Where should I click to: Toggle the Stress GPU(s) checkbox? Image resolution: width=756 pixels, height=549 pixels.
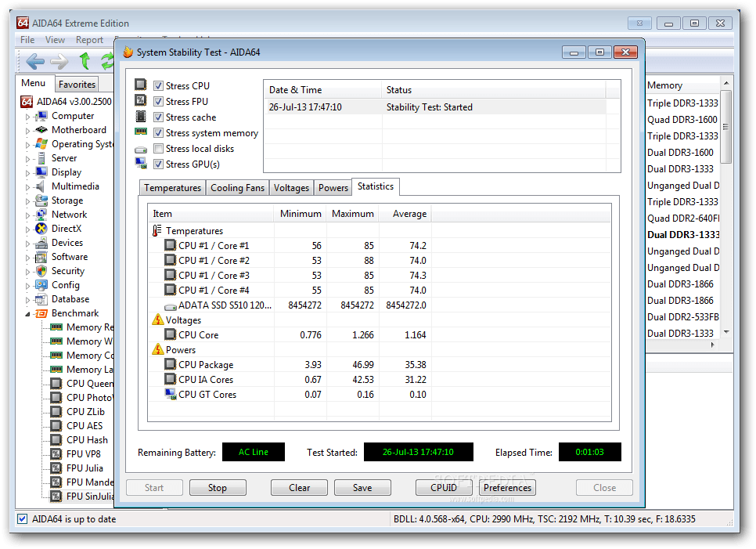pyautogui.click(x=158, y=164)
